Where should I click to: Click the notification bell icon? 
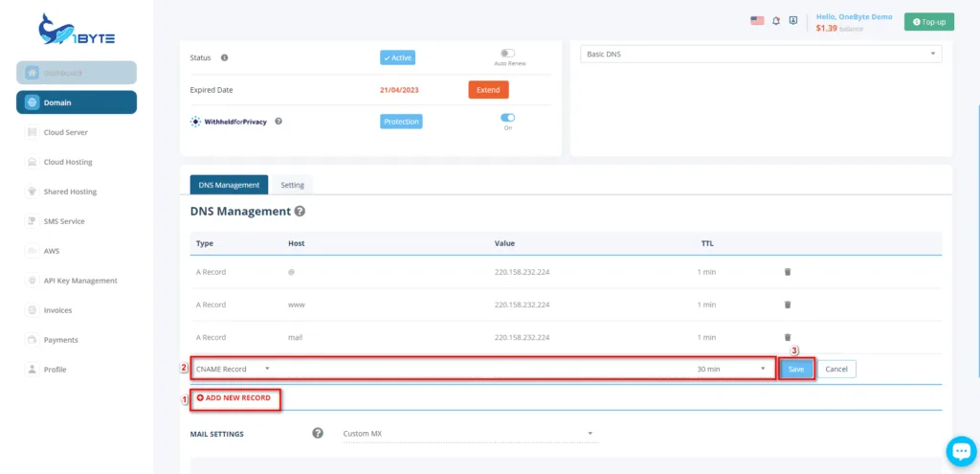[x=776, y=20]
